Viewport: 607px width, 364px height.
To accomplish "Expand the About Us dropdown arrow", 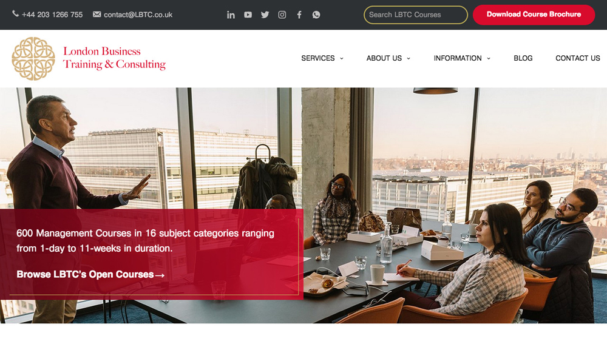I will 409,58.
